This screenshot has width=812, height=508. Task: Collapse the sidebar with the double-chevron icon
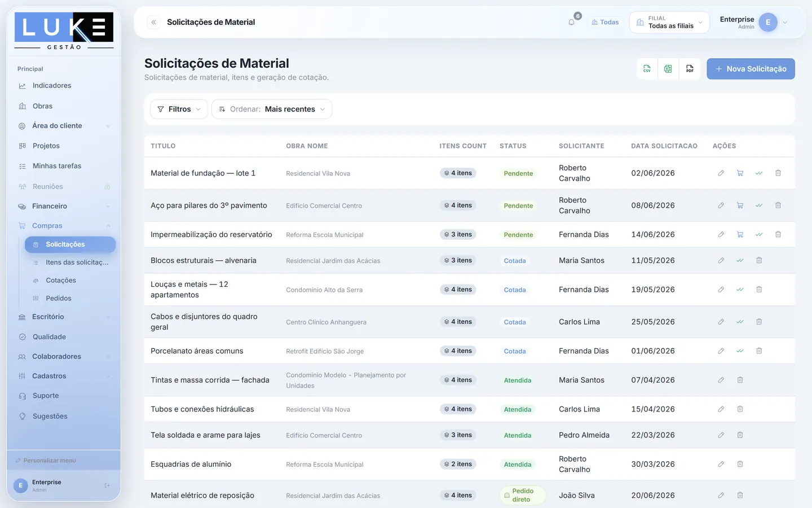pos(153,23)
